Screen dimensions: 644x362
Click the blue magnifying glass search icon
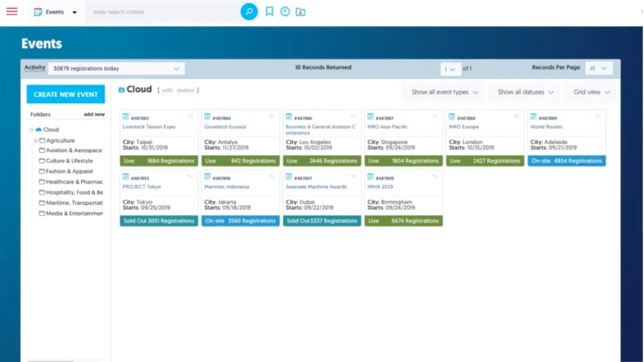coord(249,12)
